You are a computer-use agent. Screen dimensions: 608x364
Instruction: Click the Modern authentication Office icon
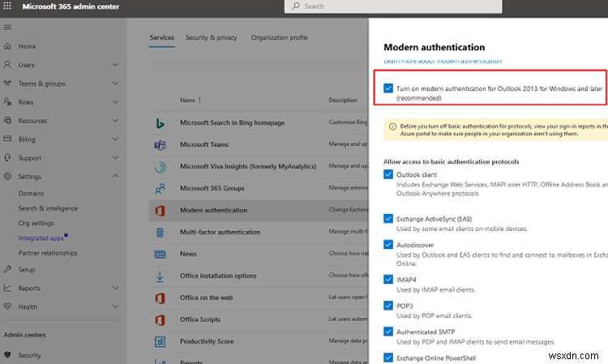pos(160,211)
